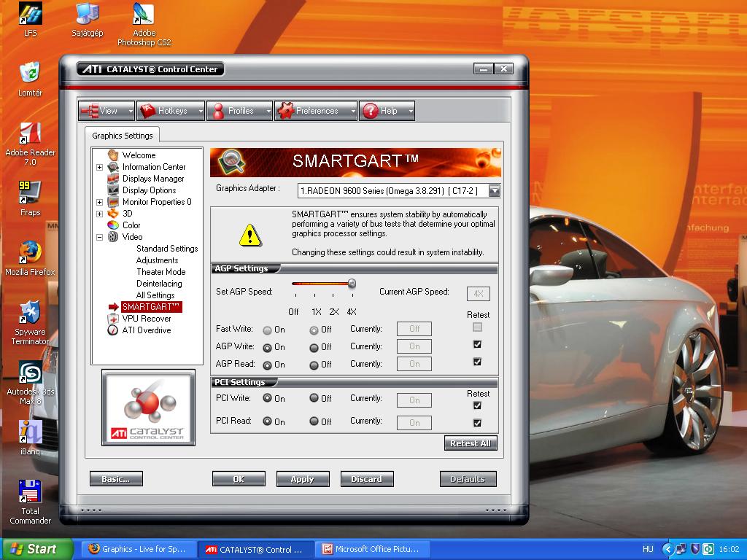Select AGP Read Off radio

[314, 365]
